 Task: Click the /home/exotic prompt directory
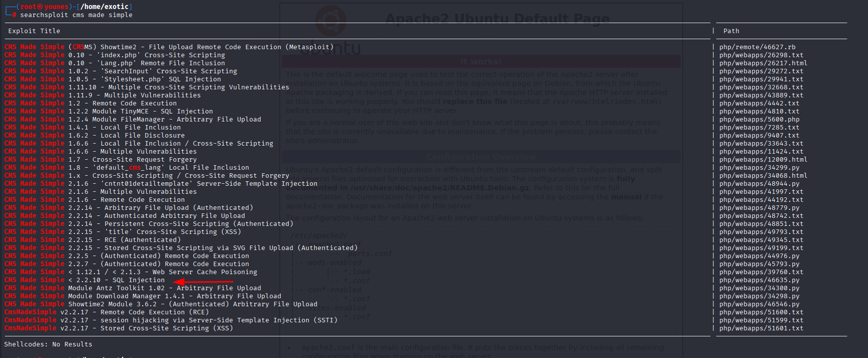[104, 7]
